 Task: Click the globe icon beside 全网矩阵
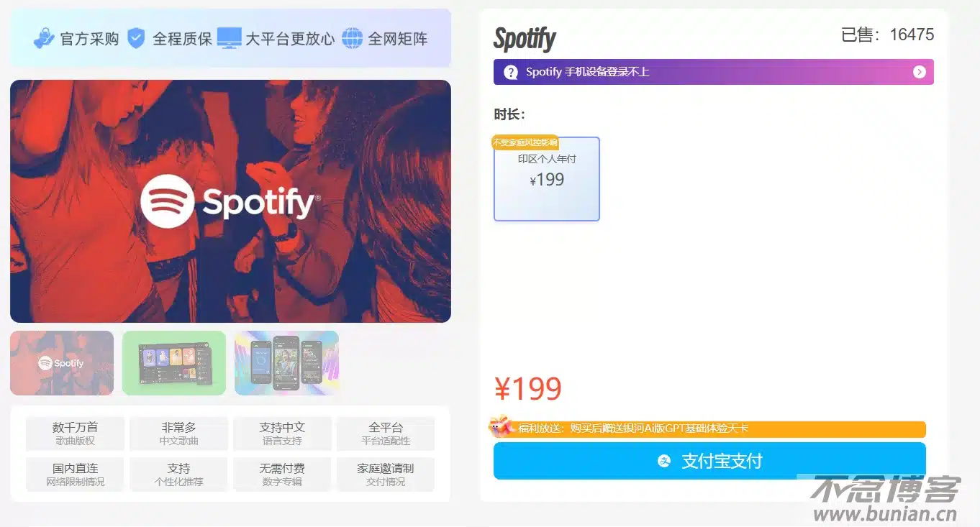click(352, 38)
